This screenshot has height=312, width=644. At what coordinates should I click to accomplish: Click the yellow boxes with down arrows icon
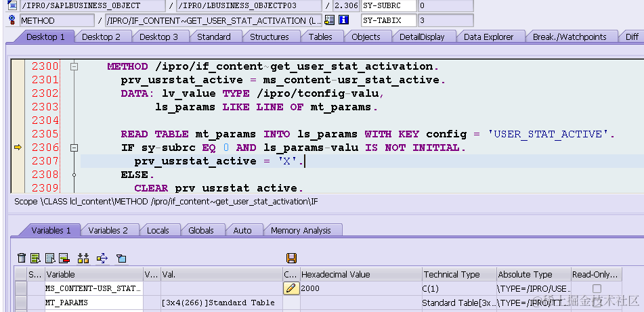(x=83, y=259)
